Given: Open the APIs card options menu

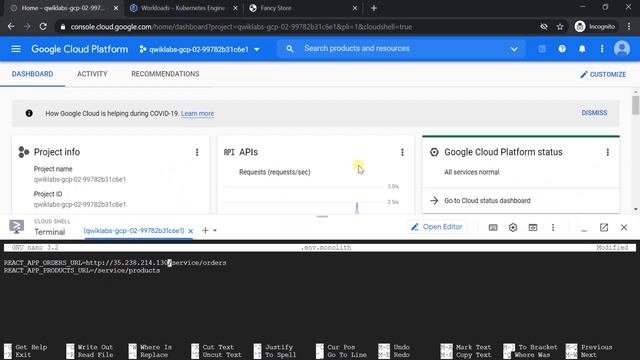Looking at the screenshot, I should tap(402, 152).
